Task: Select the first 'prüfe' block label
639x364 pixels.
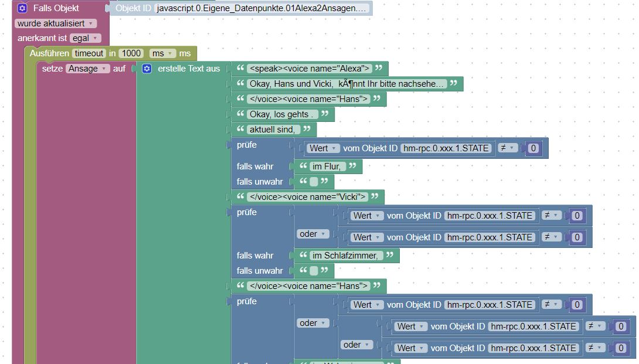Action: pyautogui.click(x=247, y=145)
